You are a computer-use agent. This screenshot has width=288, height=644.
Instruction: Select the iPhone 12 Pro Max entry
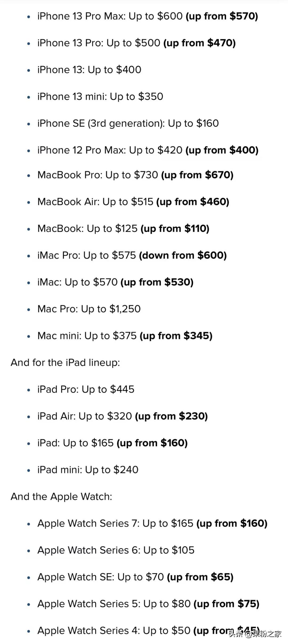point(148,150)
